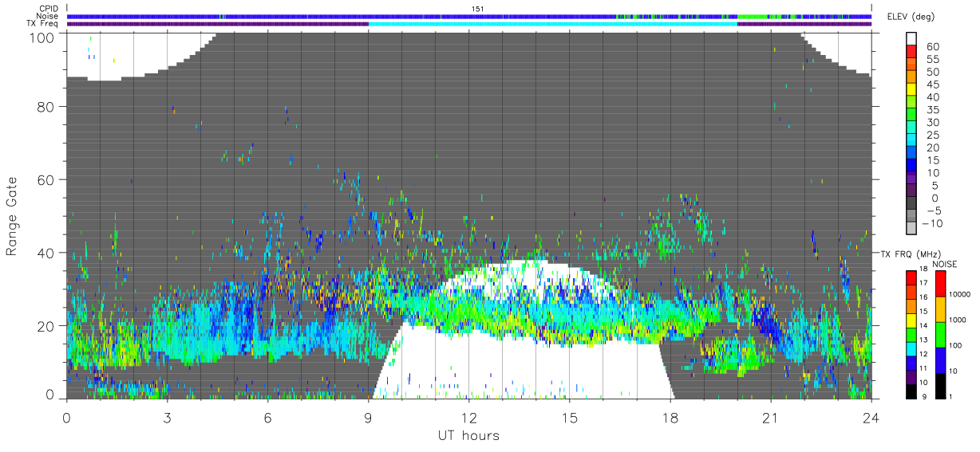Screen dimensions: 980x452
Task: Click the '3' tick on the UT hours axis
Action: pos(168,418)
